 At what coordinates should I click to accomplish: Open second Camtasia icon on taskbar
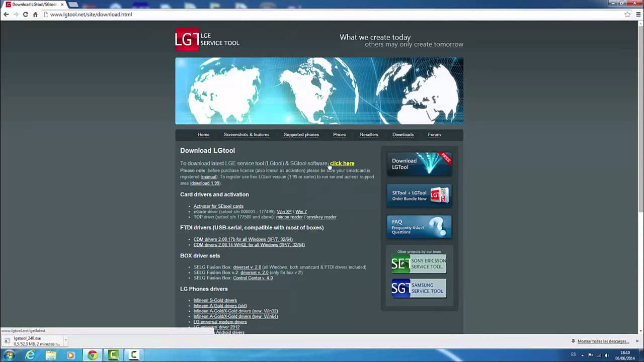(x=133, y=355)
